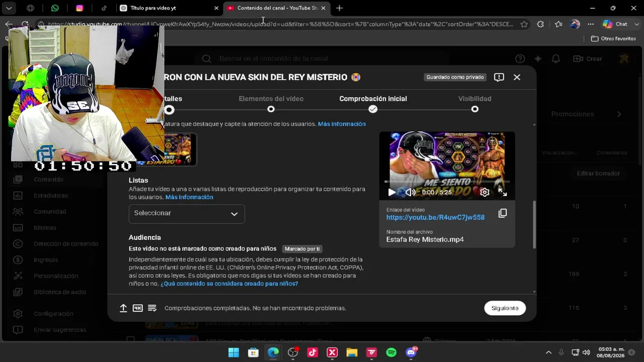This screenshot has width=644, height=362.
Task: Go to Comprobación inicial step
Action: 373,99
